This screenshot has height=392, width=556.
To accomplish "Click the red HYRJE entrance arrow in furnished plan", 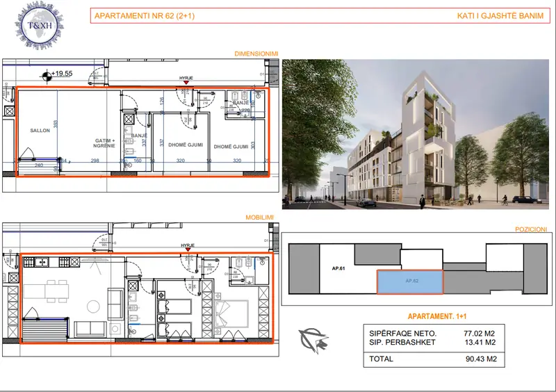I will tap(188, 250).
